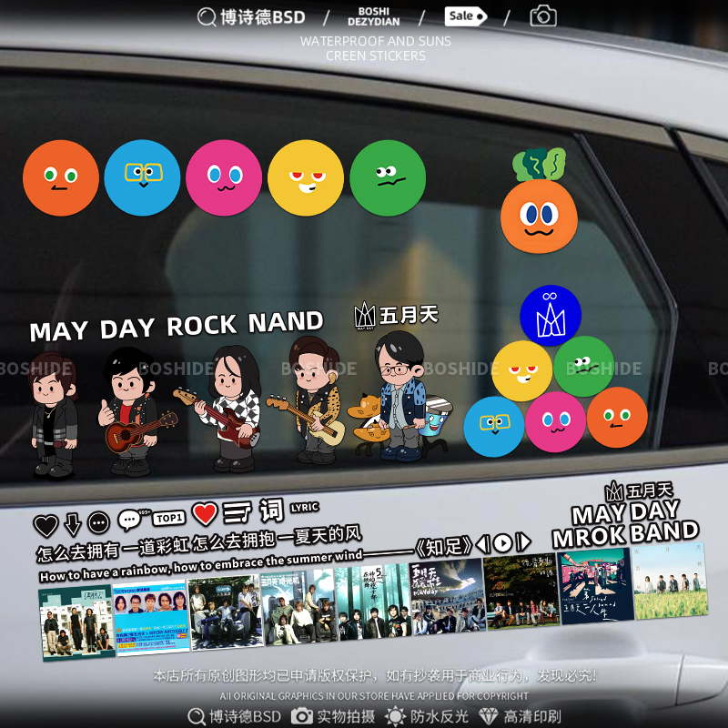Viewport: 728px width, 728px height.
Task: Click the next track triangle button
Action: click(523, 541)
